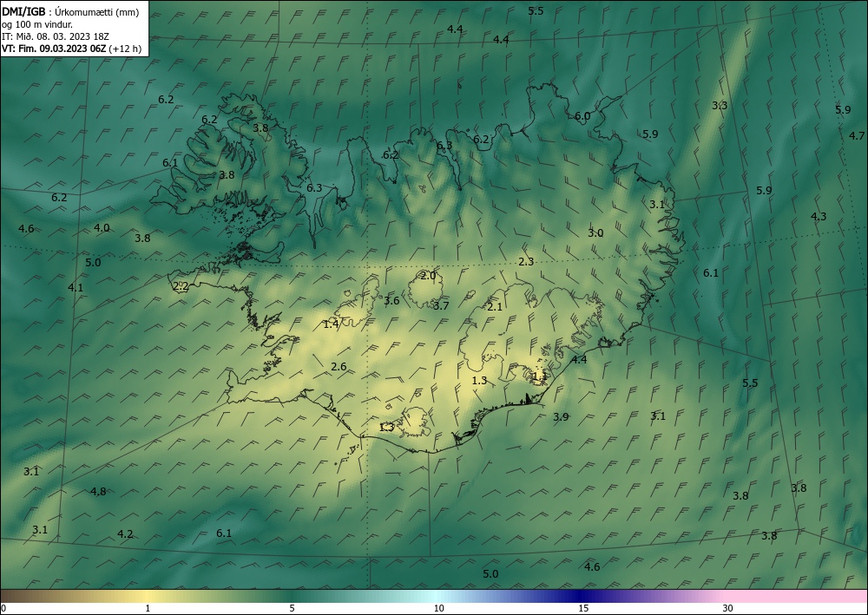The width and height of the screenshot is (868, 615).
Task: Select the 1.1 value near the southeast coast
Action: tap(539, 376)
